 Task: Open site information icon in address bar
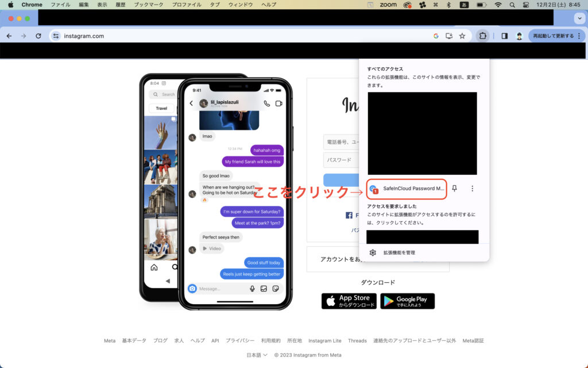tap(56, 36)
